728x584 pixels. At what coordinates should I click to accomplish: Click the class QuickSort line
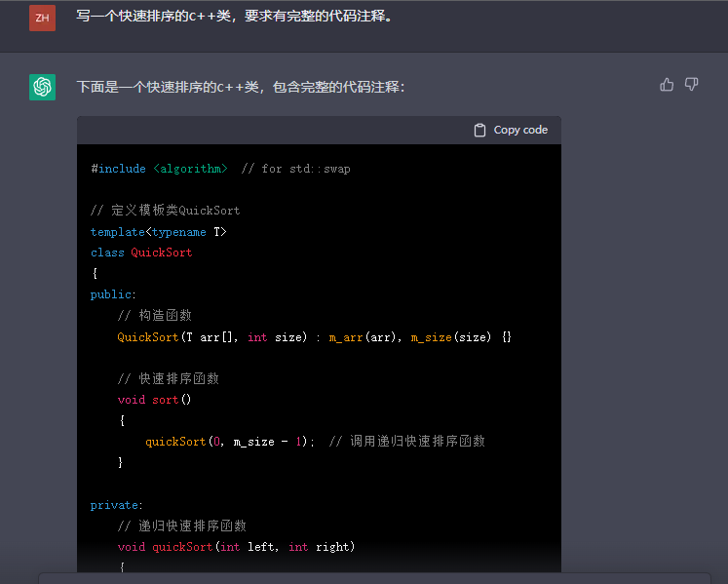pos(141,253)
